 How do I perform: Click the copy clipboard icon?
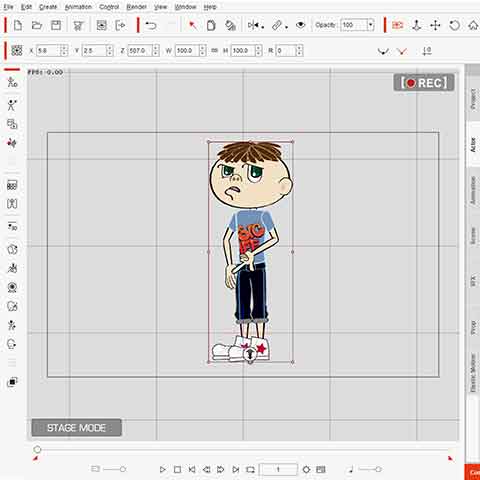[211, 25]
